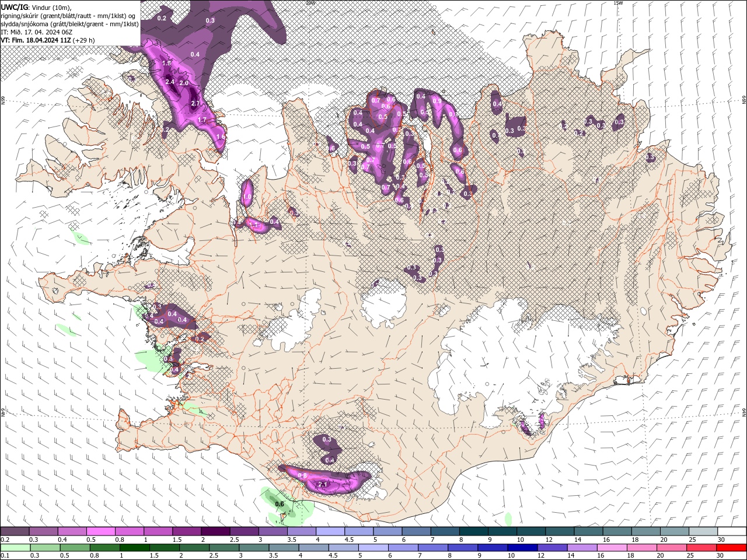
Task: Select the violet 12 rain legend swatch
Action: [552, 547]
